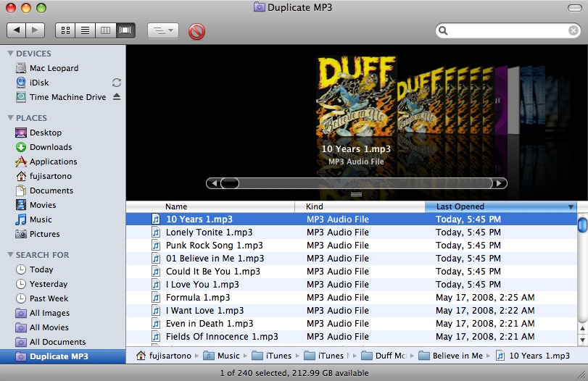Select the Formula 1.mp3 file
The height and width of the screenshot is (381, 588).
352,298
